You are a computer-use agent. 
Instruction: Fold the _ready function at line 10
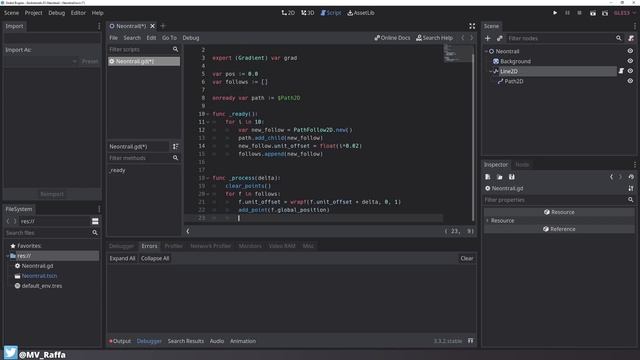[x=208, y=114]
